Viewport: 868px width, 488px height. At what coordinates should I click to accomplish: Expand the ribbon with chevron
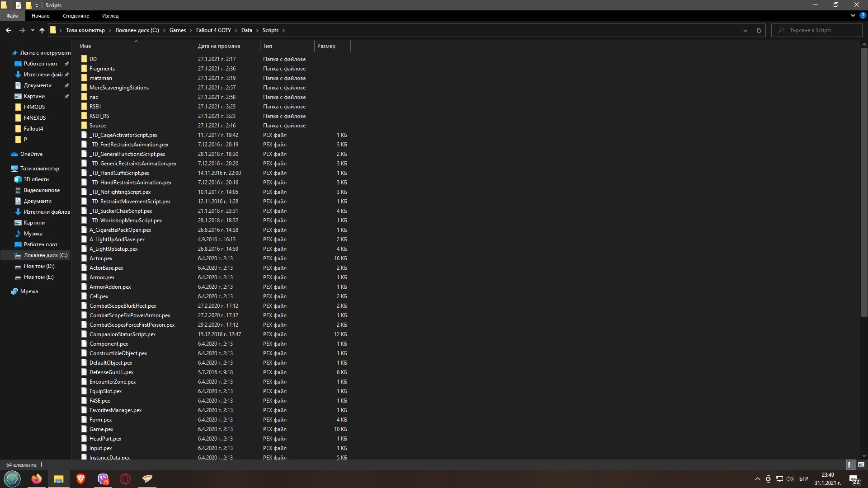pos(853,15)
